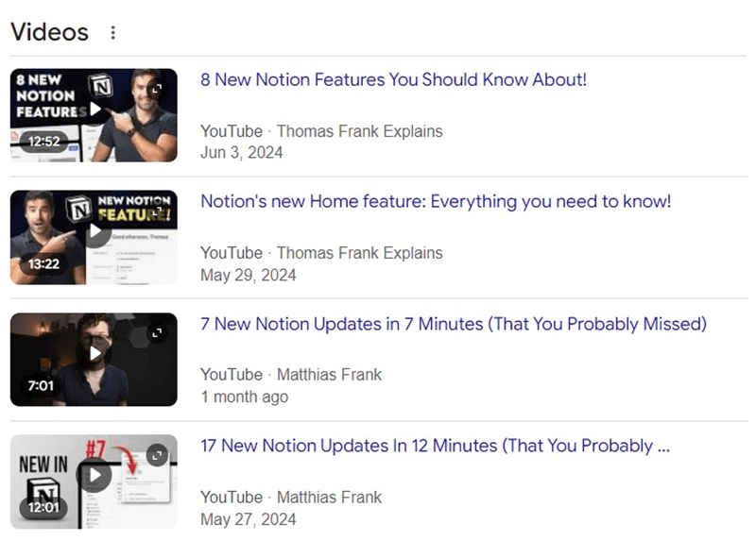This screenshot has height=541, width=756.
Task: Start the 7:01 Matthias Frank video preview
Action: click(x=94, y=354)
